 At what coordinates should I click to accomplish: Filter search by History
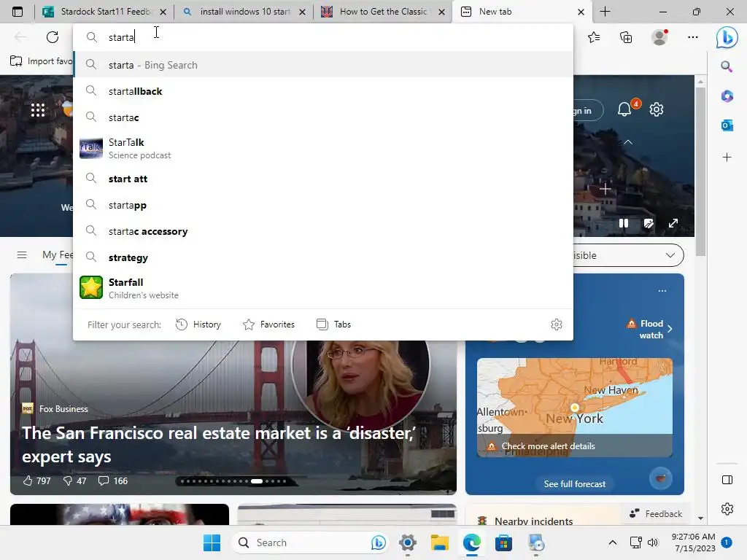[198, 324]
